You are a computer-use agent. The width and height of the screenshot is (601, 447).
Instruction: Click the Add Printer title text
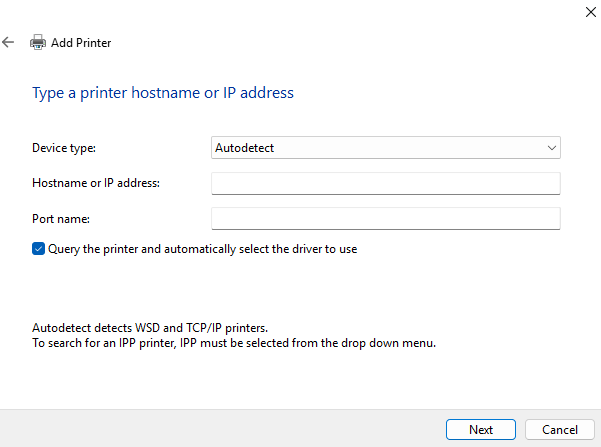coord(81,43)
